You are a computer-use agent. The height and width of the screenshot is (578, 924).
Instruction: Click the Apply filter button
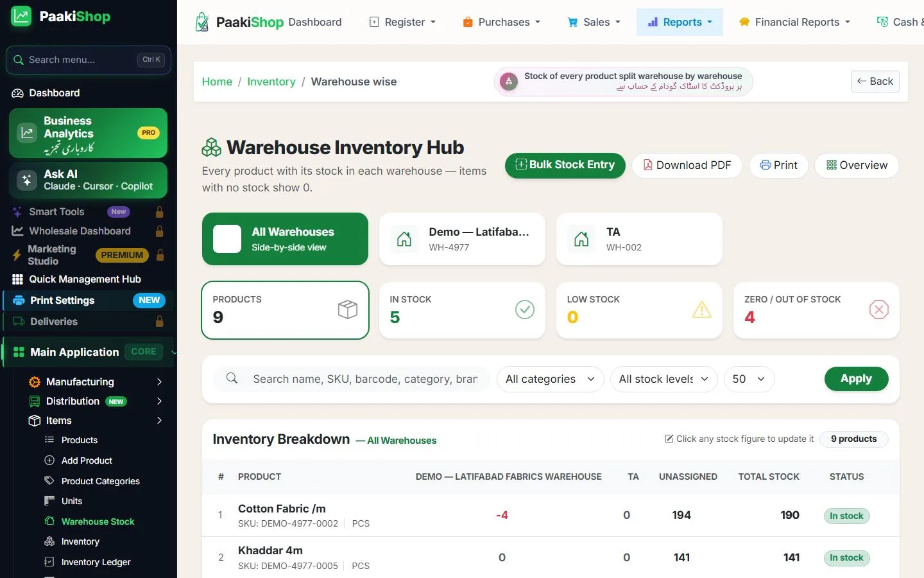[856, 379]
